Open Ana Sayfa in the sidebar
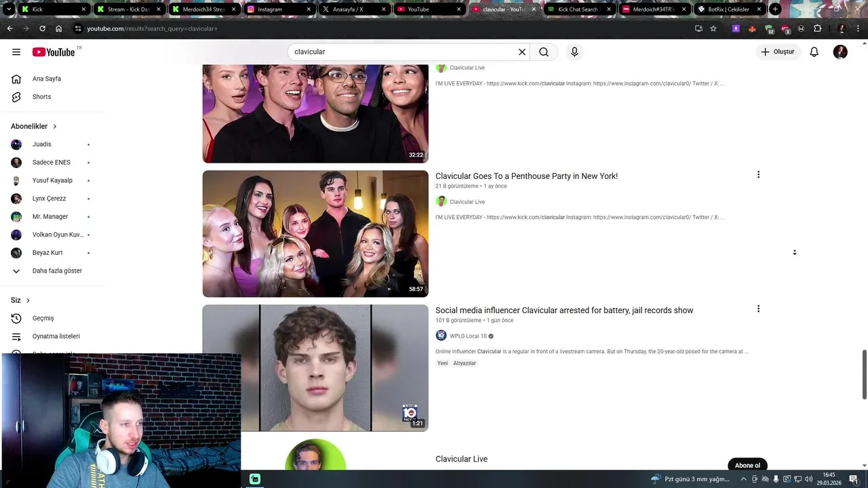 (52, 79)
